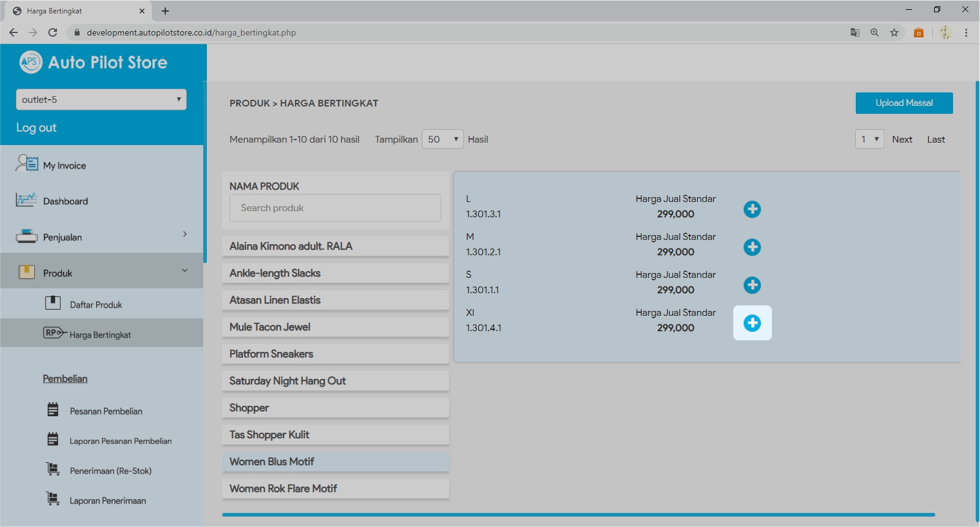Open Daftar Produk page
The height and width of the screenshot is (527, 980).
coord(95,305)
